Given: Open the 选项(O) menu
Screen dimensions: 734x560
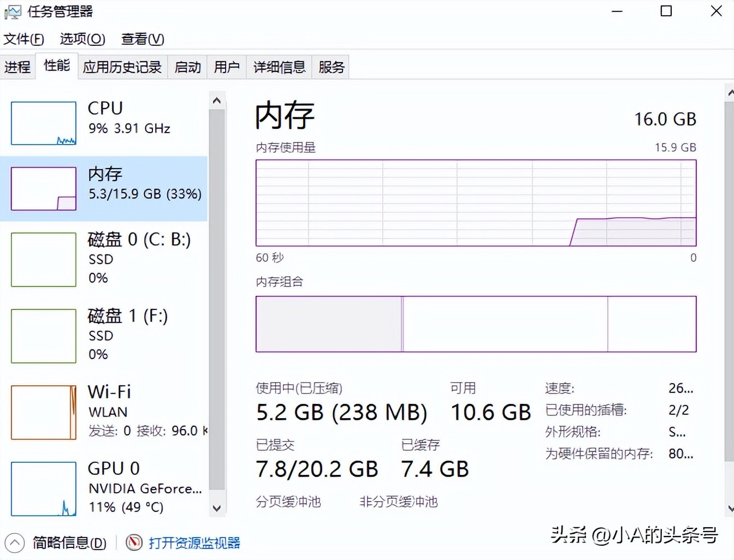Looking at the screenshot, I should coord(82,39).
